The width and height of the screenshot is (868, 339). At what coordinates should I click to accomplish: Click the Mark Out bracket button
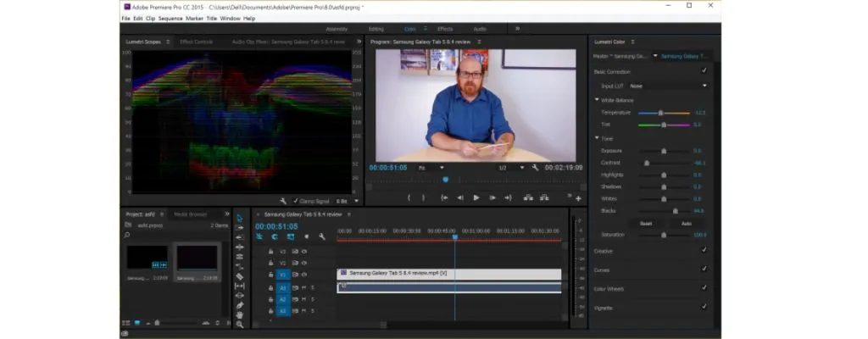click(424, 197)
